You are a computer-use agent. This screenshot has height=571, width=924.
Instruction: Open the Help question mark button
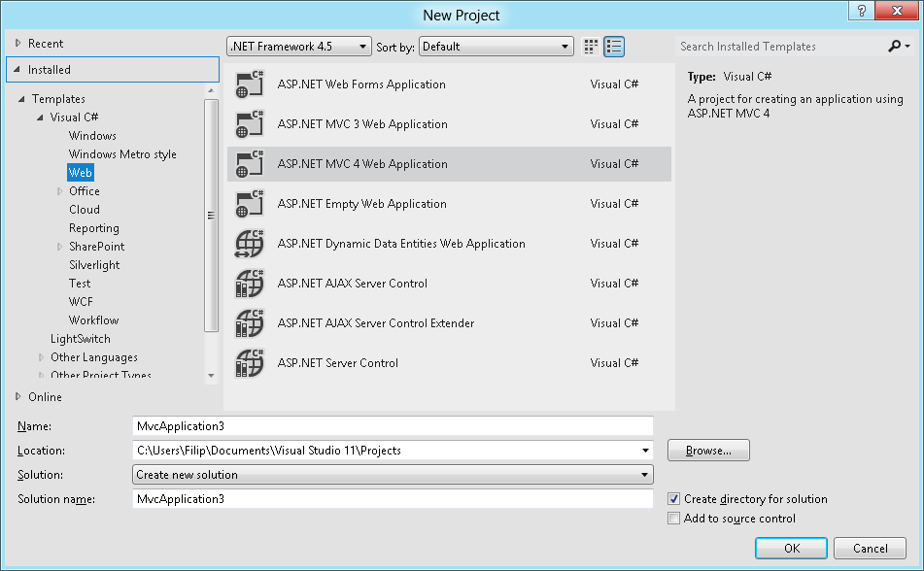tap(862, 11)
